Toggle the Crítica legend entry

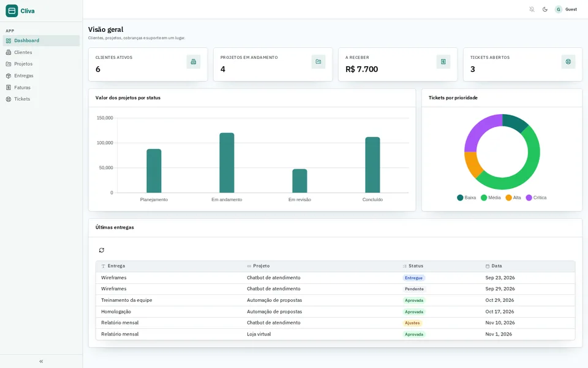[x=537, y=197]
